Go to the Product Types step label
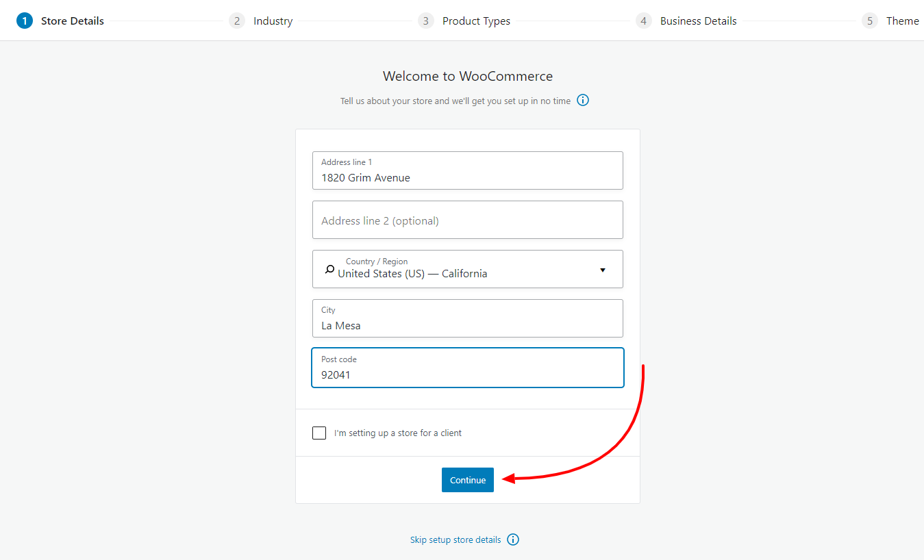Screen dimensions: 924x560 pos(476,21)
